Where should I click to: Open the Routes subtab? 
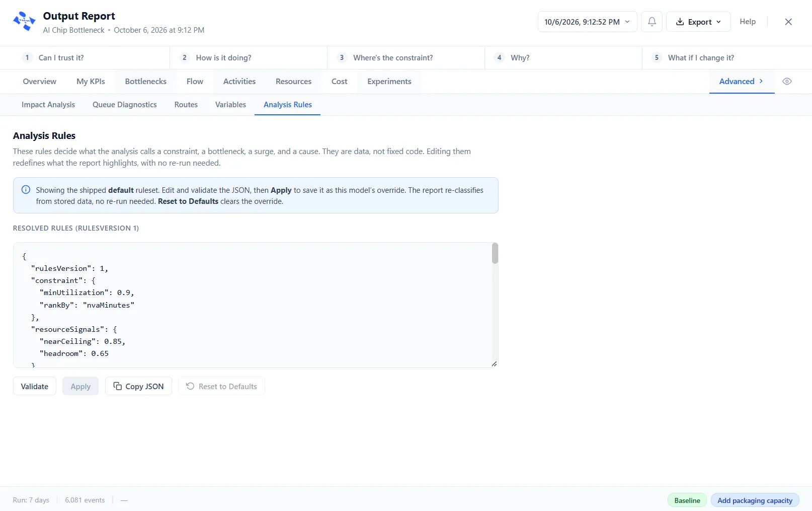click(x=186, y=105)
